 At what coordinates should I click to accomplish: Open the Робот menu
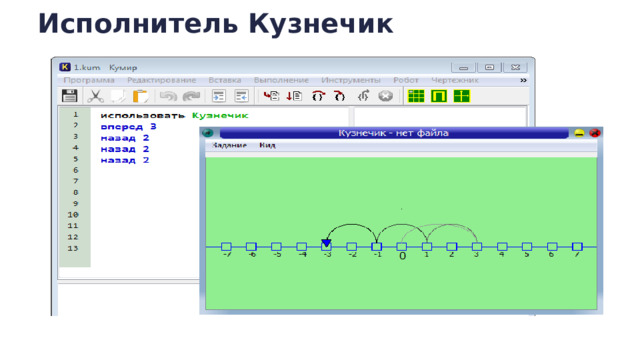coord(406,80)
